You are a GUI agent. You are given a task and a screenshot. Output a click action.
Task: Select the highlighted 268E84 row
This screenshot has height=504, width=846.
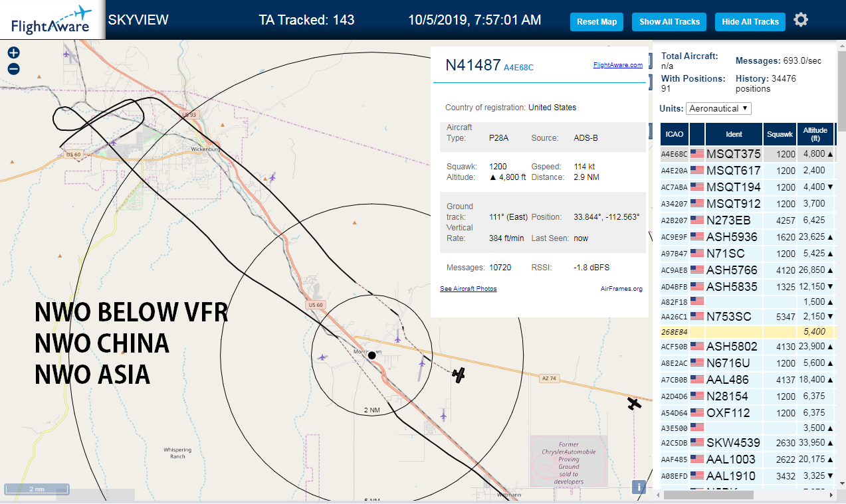coord(748,331)
